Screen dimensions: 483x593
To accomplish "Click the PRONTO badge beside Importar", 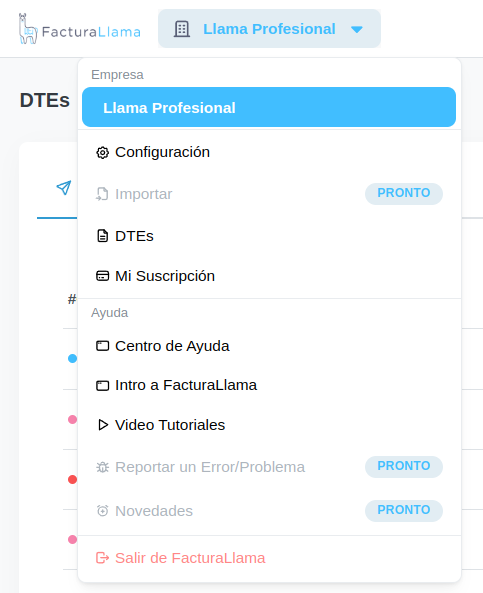I will [x=404, y=193].
